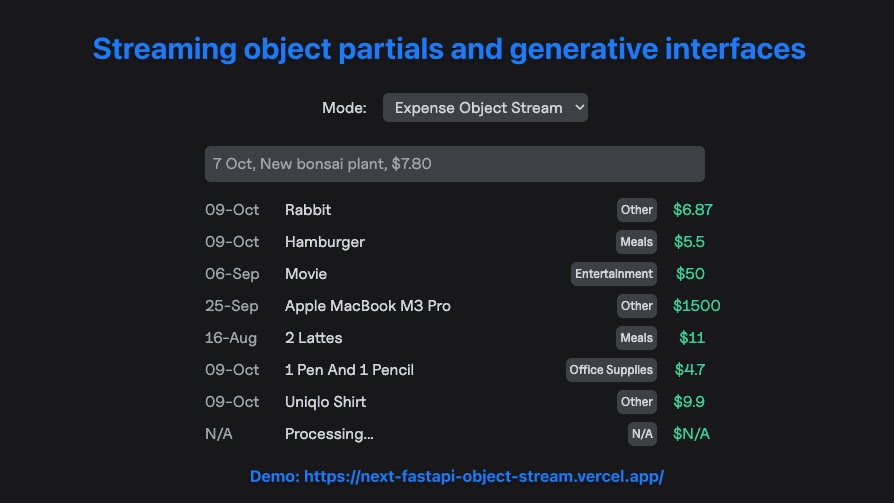Click the Entertainment category tag
The width and height of the screenshot is (894, 503).
[x=614, y=274]
